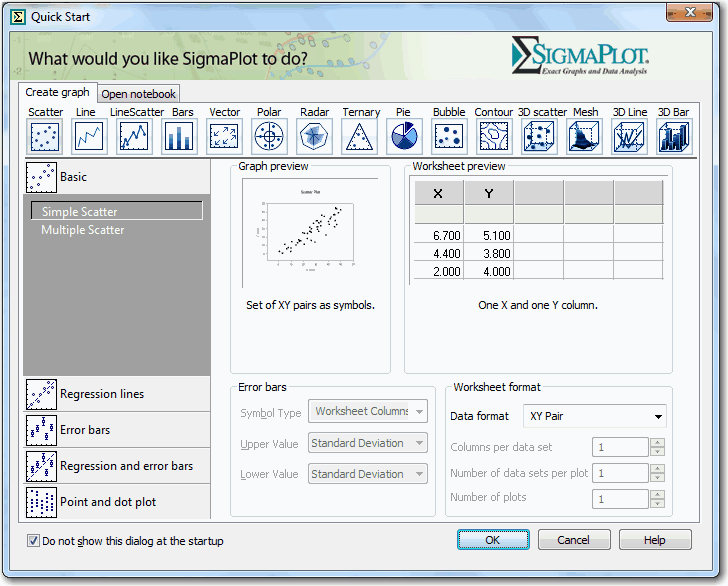Select Simple Scatter list item
The image size is (728, 586).
[117, 211]
